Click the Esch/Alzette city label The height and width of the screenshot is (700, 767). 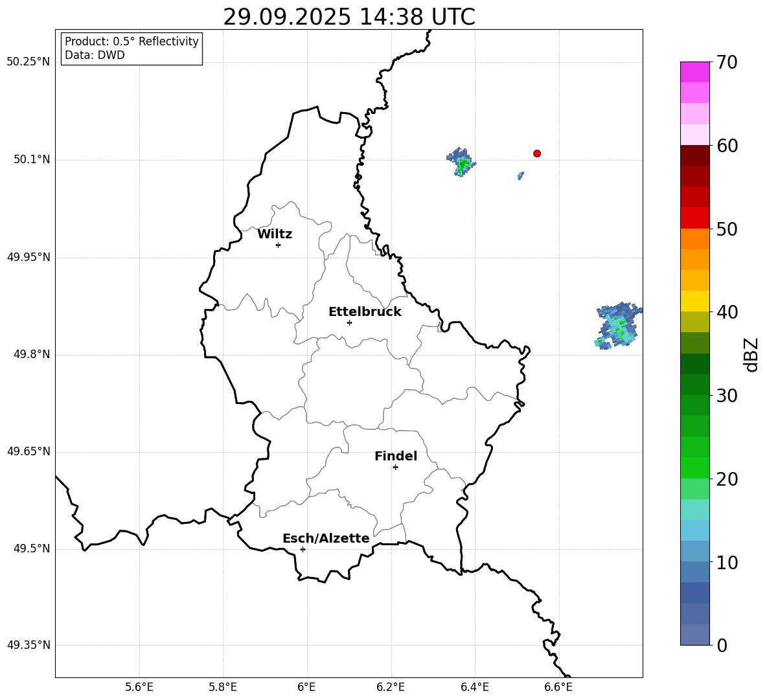tap(326, 539)
